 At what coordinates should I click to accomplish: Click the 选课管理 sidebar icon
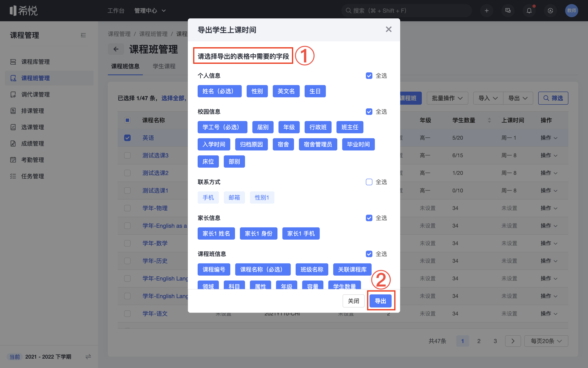[13, 127]
